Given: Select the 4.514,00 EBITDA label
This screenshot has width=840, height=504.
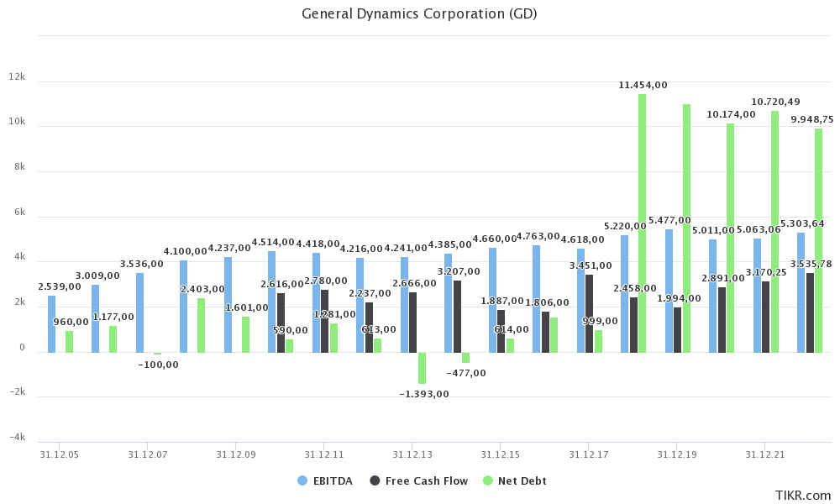Looking at the screenshot, I should (273, 243).
